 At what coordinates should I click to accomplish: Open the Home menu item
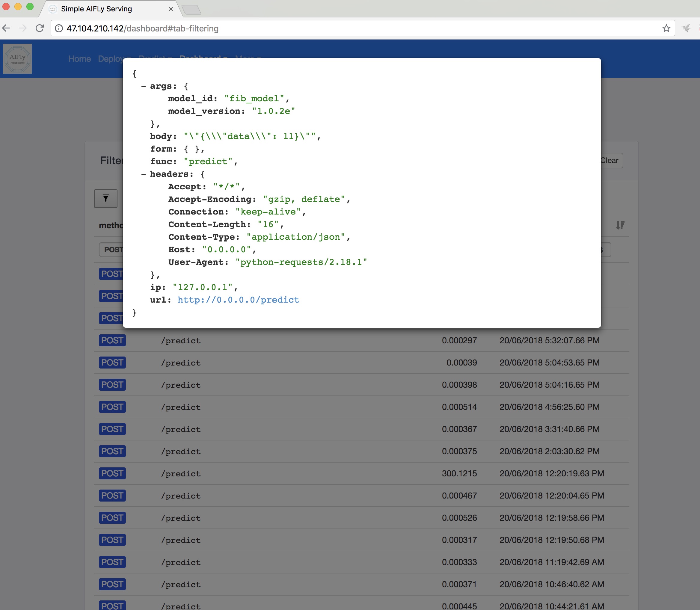coord(79,59)
